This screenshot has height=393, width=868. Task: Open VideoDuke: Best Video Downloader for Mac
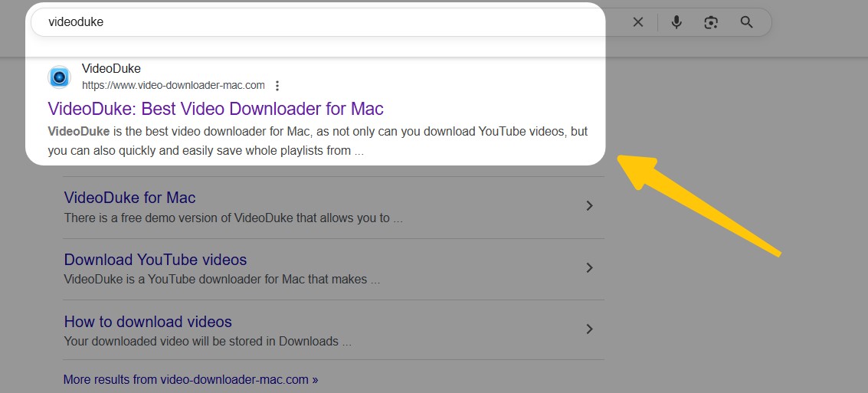[x=215, y=109]
